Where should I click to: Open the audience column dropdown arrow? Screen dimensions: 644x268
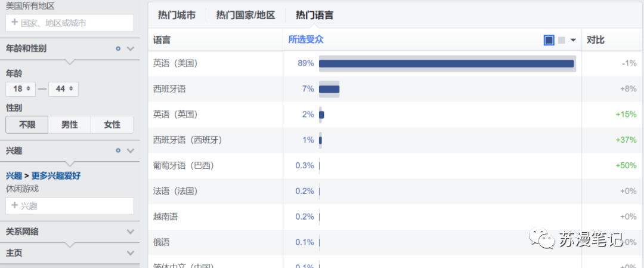(574, 40)
